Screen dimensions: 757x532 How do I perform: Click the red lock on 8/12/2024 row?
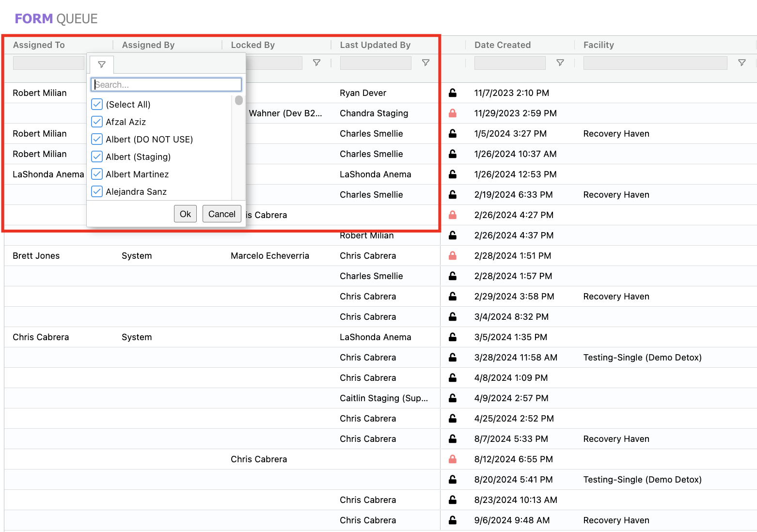[x=452, y=459]
